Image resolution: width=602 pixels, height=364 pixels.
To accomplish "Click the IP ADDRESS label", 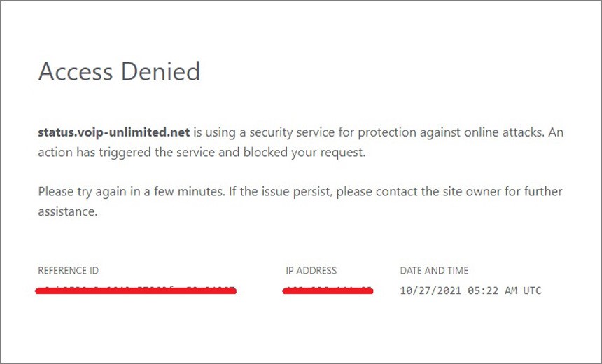I will pyautogui.click(x=311, y=271).
